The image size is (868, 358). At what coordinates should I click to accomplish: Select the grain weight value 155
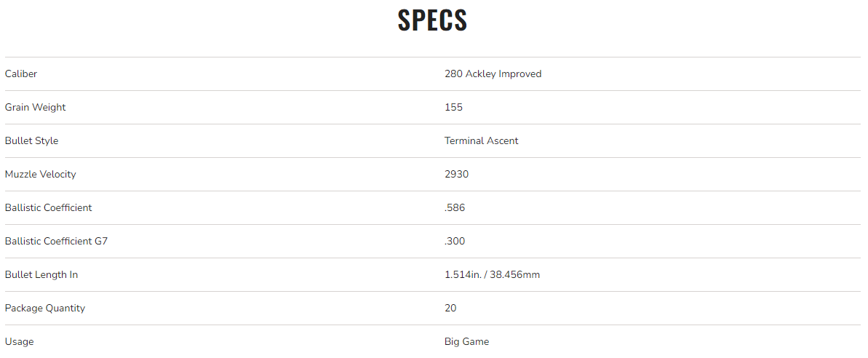tap(453, 107)
